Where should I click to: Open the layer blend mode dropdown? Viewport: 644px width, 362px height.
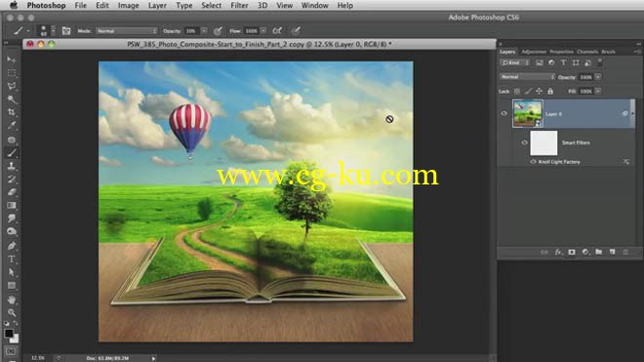click(x=527, y=77)
